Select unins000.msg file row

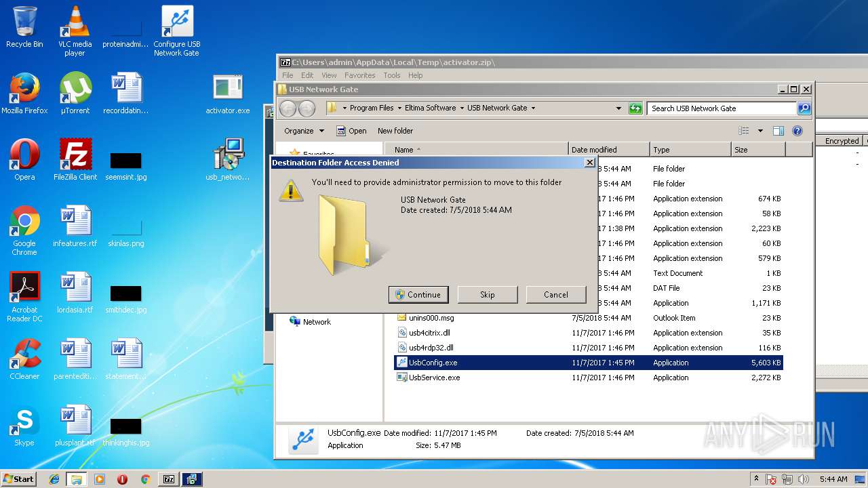click(x=589, y=318)
